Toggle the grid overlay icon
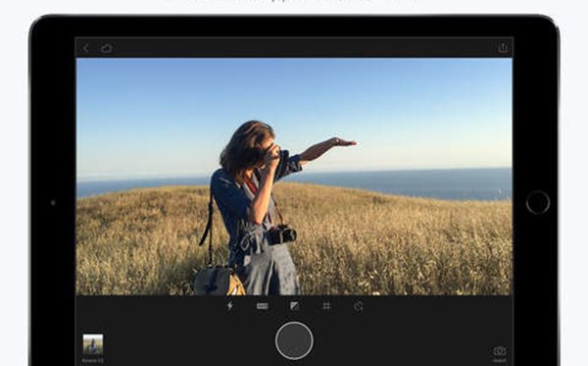588x366 pixels. (327, 306)
